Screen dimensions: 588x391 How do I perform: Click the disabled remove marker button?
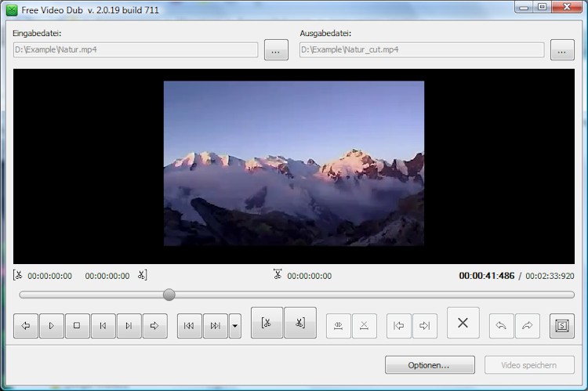(364, 326)
